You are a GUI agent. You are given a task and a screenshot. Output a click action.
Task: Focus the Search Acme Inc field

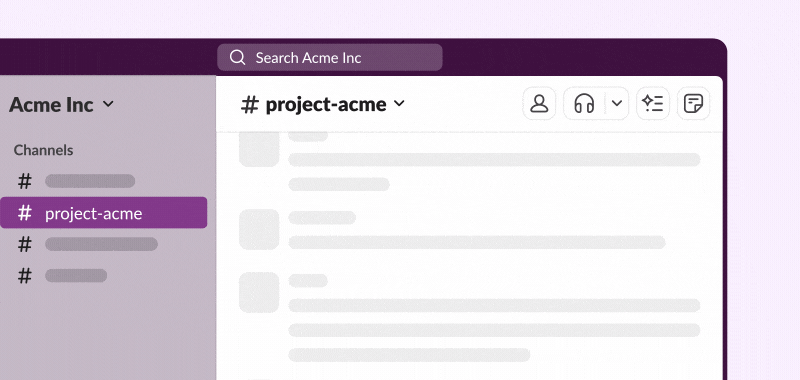tap(330, 57)
